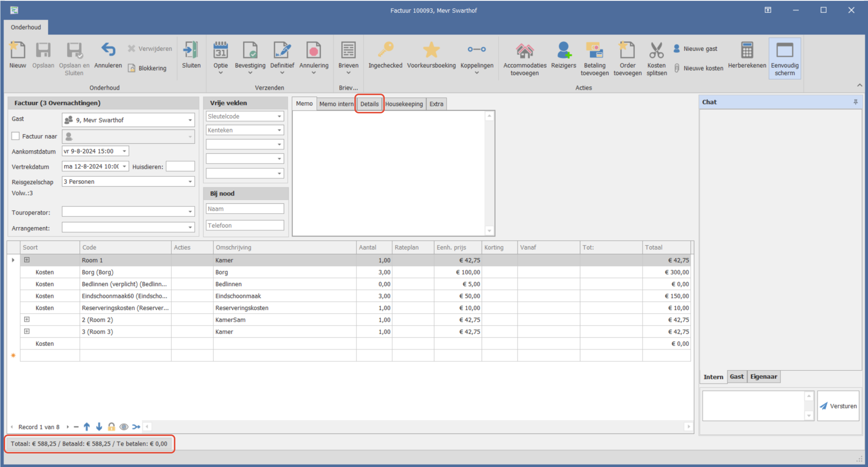Screen dimensions: 868x467
Task: Enable the Factuur naar checkbox
Action: [15, 136]
